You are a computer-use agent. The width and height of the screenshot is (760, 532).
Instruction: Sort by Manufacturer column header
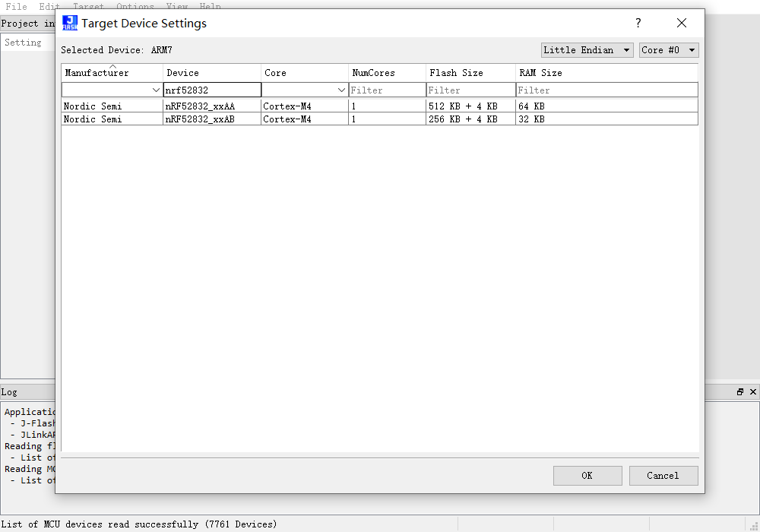(x=112, y=73)
